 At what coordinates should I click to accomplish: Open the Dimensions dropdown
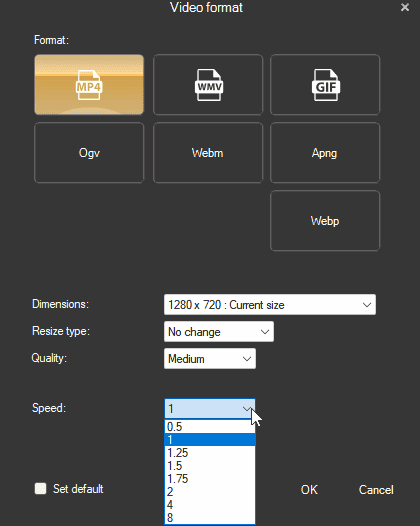point(270,305)
